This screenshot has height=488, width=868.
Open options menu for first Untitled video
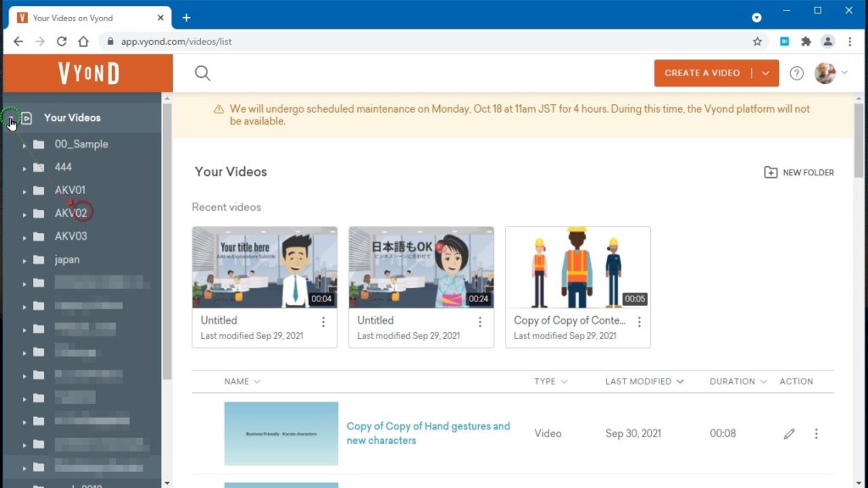click(x=323, y=321)
